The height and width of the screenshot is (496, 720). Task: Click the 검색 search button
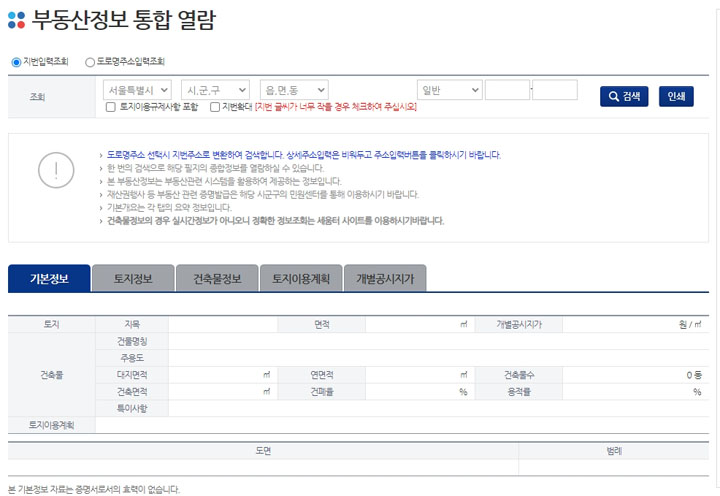coord(624,96)
